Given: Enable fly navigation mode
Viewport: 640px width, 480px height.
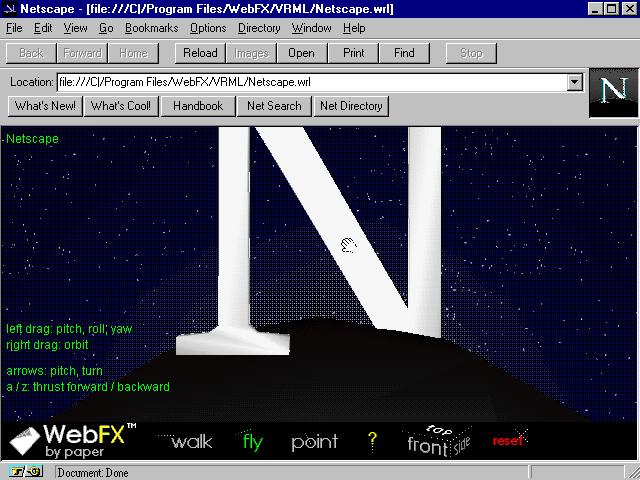Looking at the screenshot, I should [252, 442].
